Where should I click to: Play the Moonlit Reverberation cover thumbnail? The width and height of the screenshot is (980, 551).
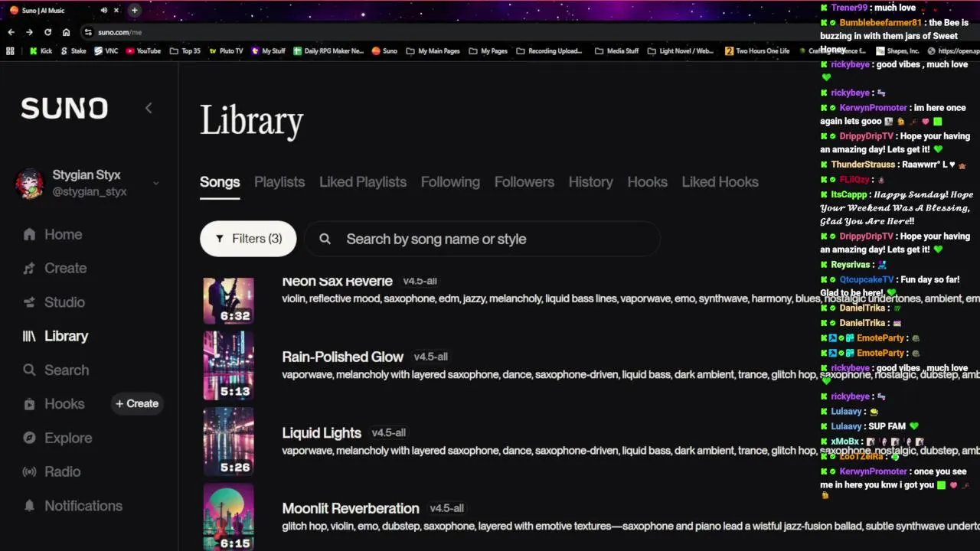pos(228,517)
